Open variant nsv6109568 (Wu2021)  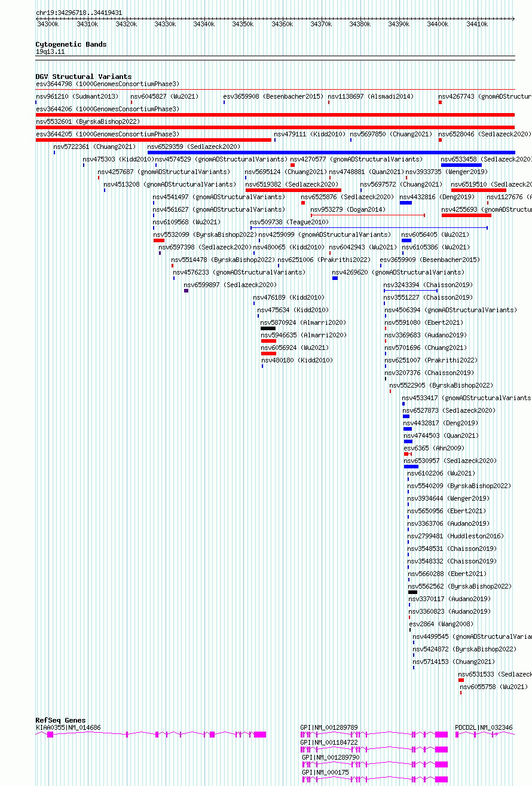(186, 223)
